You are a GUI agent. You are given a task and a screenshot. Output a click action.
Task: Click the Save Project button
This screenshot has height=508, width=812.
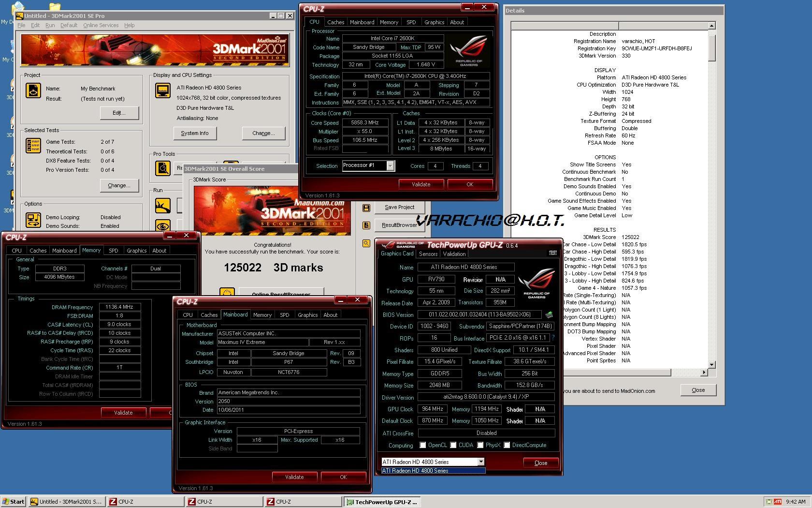[399, 207]
